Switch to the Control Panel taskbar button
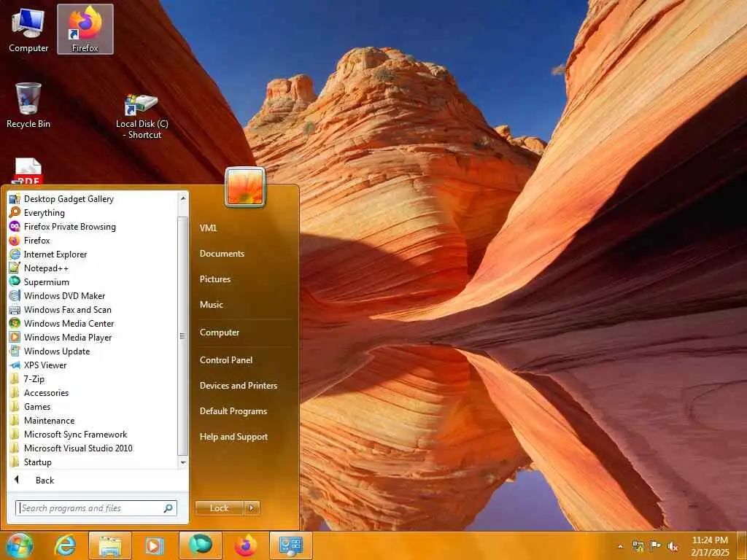 pos(291,545)
